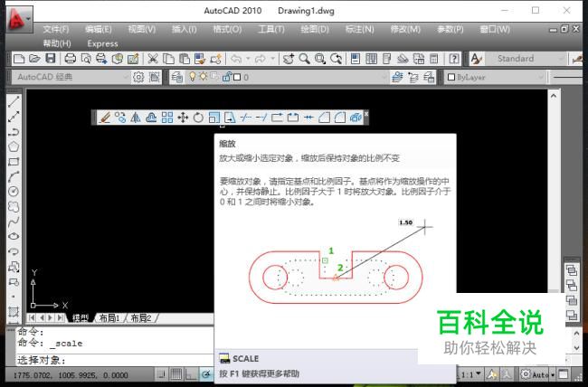This screenshot has height=387, width=588.
Task: Select the Revision Cloud tool
Action: [x=14, y=207]
